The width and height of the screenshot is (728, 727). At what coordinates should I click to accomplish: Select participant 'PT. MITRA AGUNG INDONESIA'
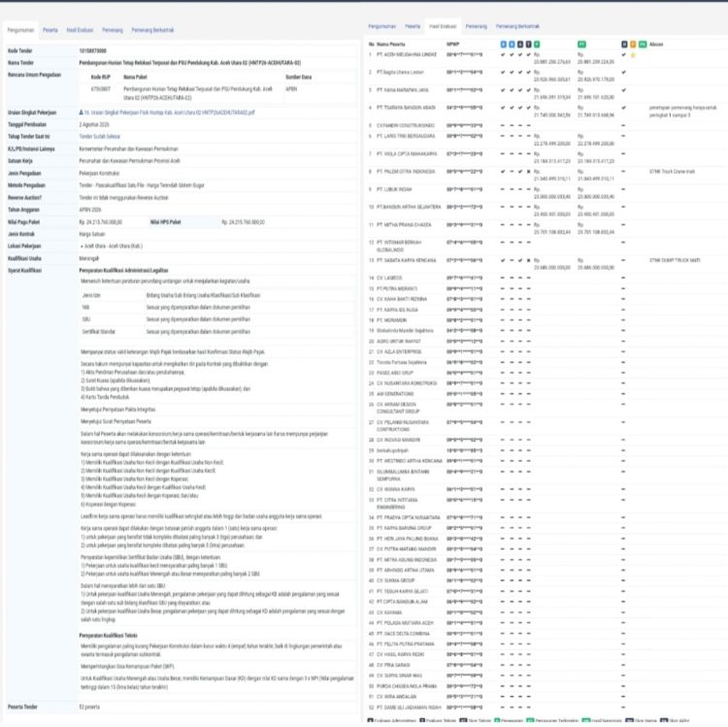(407, 560)
